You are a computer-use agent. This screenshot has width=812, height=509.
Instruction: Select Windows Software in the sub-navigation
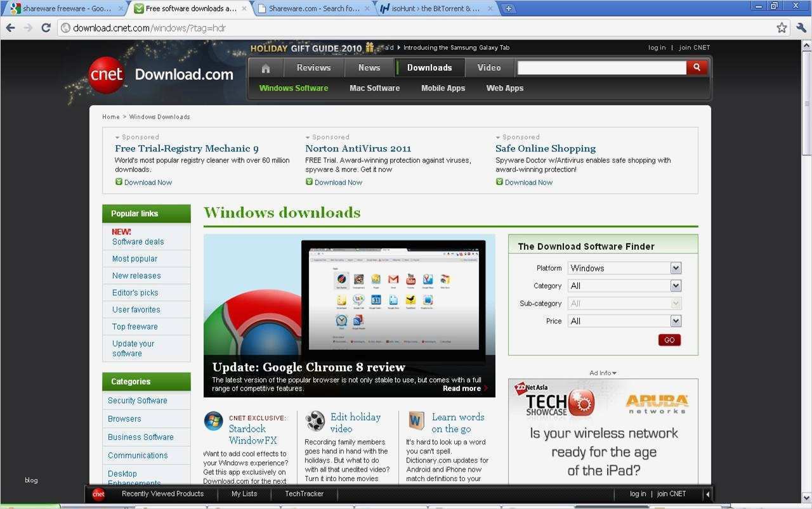(x=294, y=88)
